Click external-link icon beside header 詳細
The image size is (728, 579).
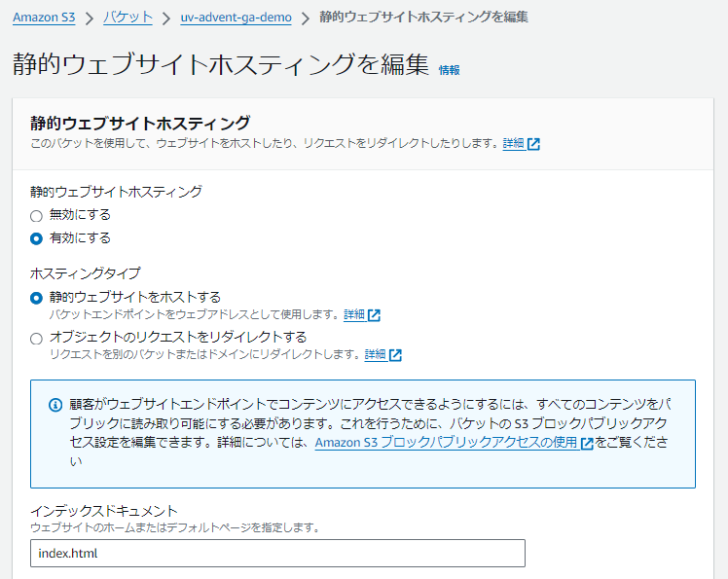point(534,144)
